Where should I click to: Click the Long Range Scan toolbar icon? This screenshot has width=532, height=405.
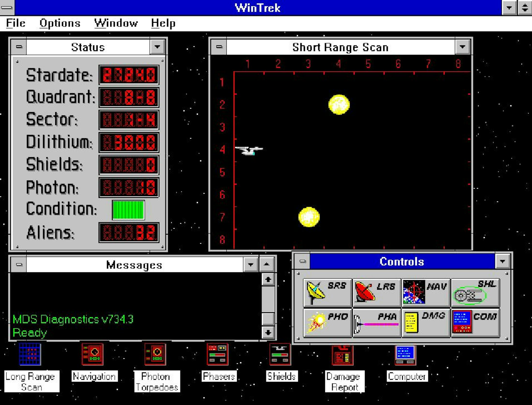click(x=30, y=355)
